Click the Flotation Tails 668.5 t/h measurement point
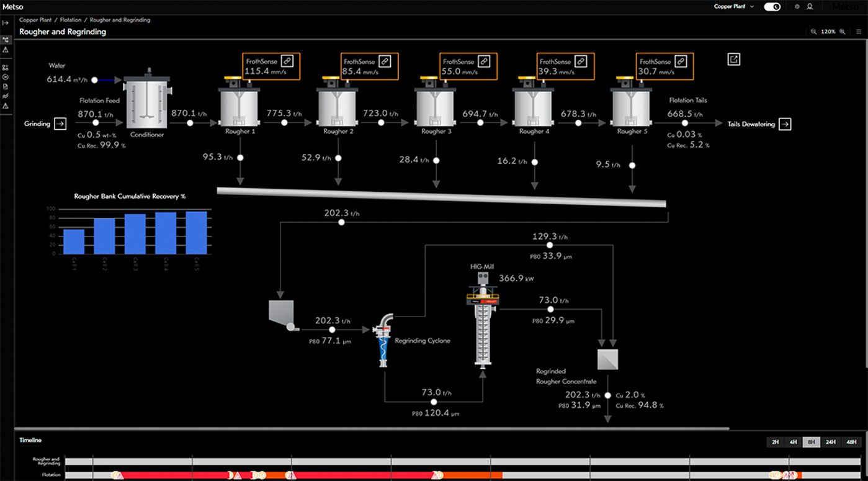This screenshot has height=481, width=868. [685, 123]
